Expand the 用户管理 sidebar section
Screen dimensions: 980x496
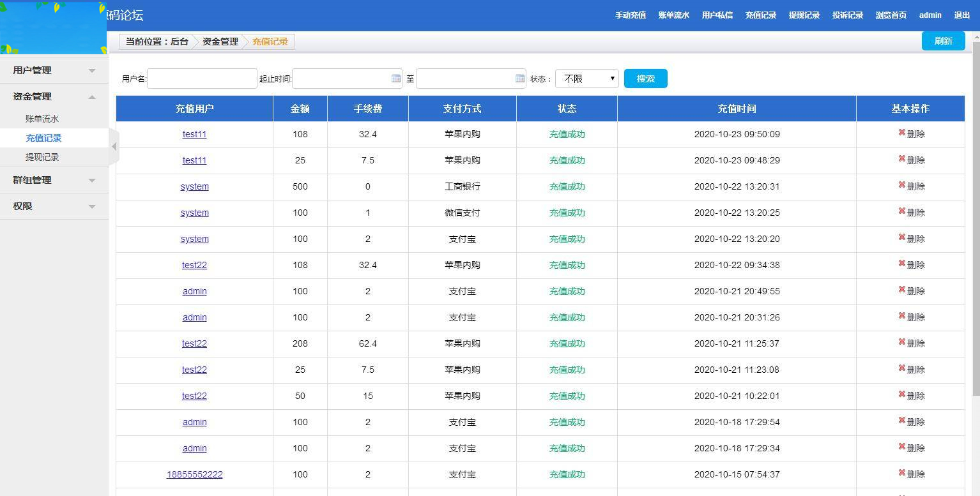54,70
